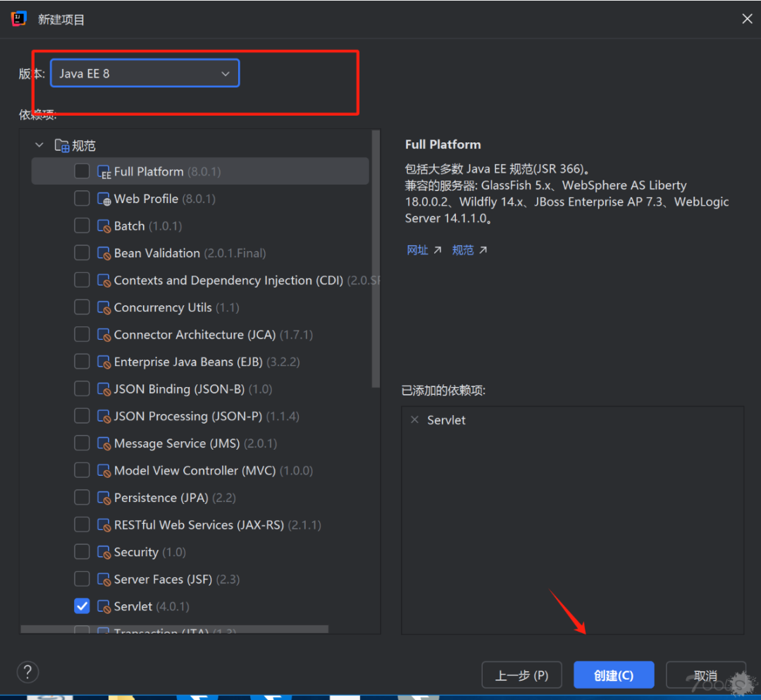Screen dimensions: 761x700
Task: Check the JSON Binding (JSON-B) checkbox
Action: point(82,388)
